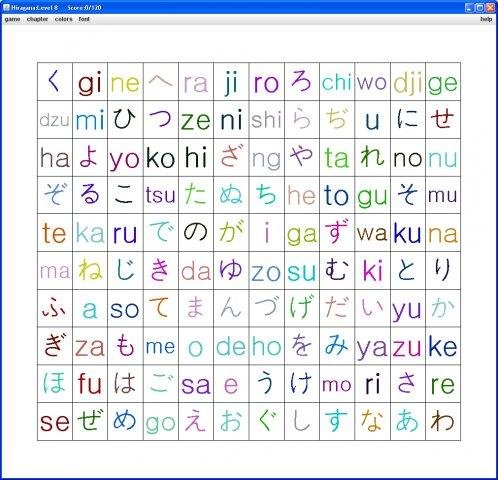The height and width of the screenshot is (480, 498).
Task: Pick the ざ hiragana tile
Action: pyautogui.click(x=231, y=157)
